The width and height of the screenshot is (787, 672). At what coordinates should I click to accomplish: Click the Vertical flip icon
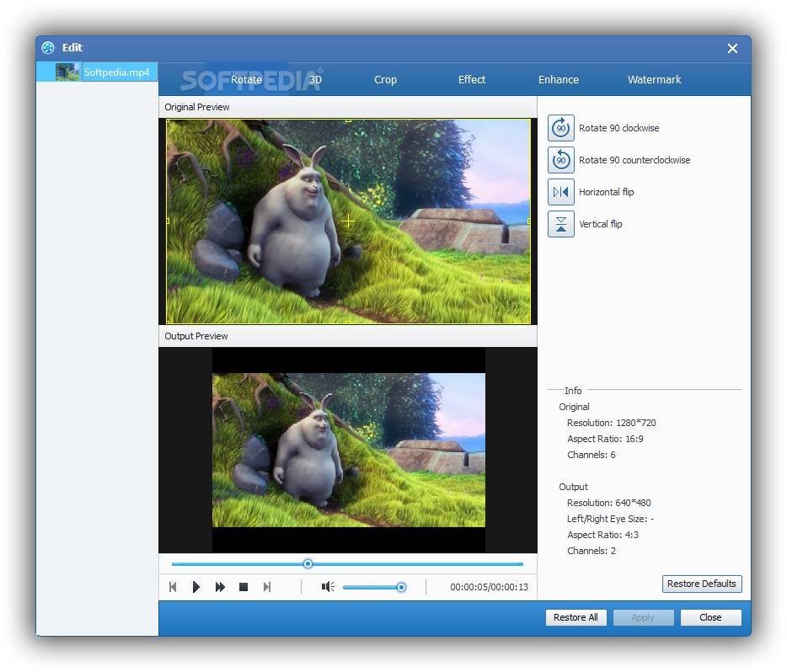click(560, 224)
